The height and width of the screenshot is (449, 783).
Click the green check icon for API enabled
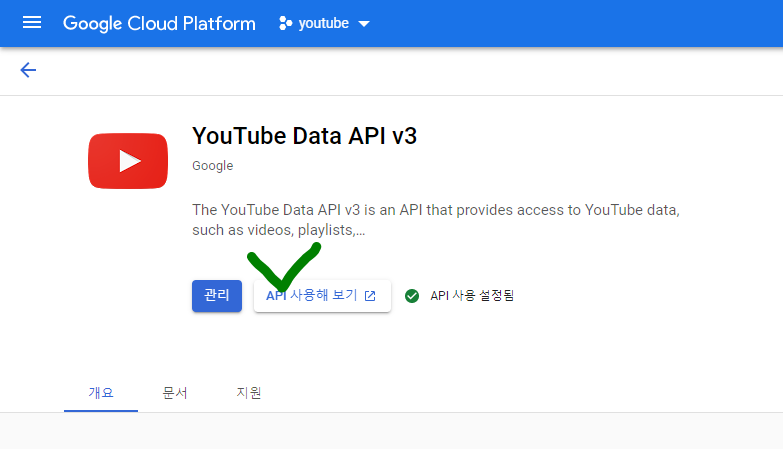click(x=412, y=296)
